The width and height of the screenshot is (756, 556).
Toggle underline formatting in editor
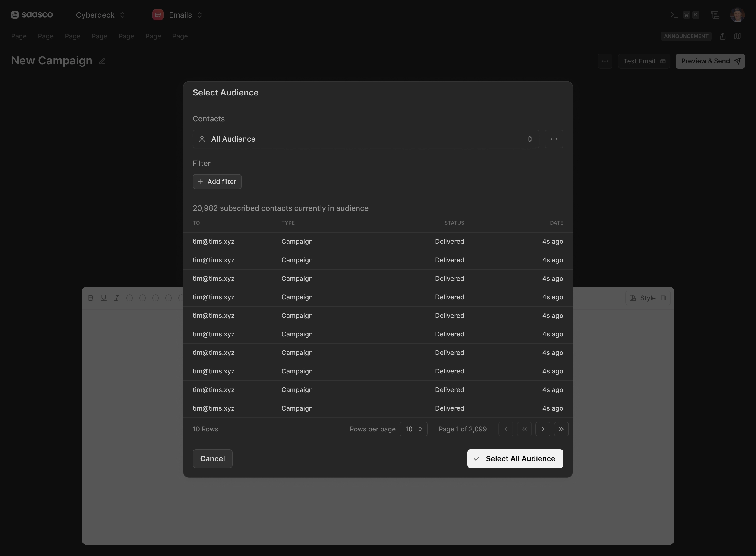pos(104,298)
